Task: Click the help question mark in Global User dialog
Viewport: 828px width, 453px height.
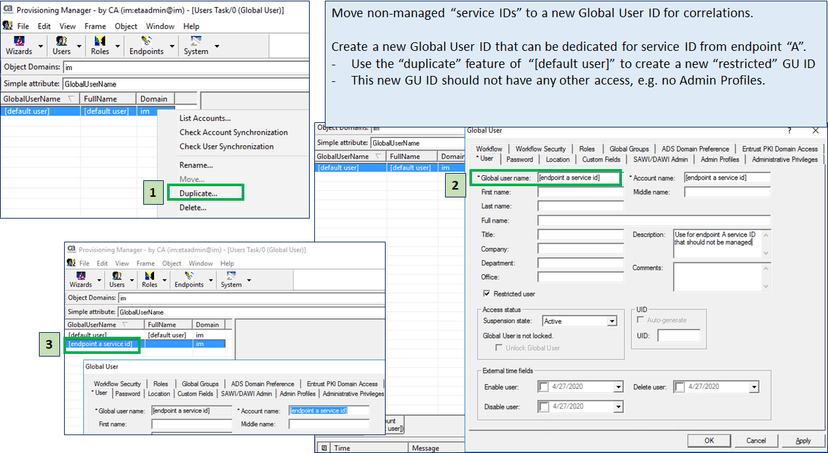Action: 789,130
